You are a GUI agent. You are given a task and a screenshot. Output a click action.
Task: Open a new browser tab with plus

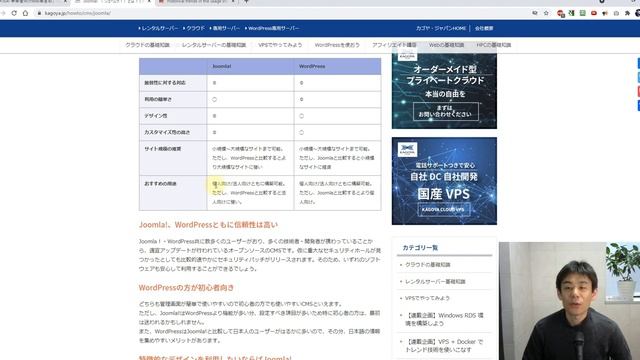click(x=247, y=2)
